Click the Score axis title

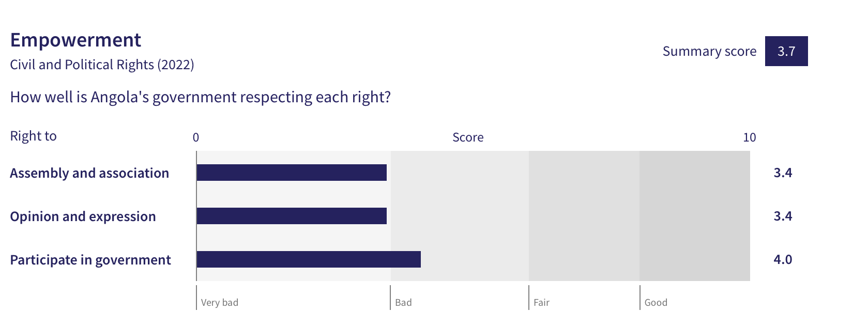[468, 137]
